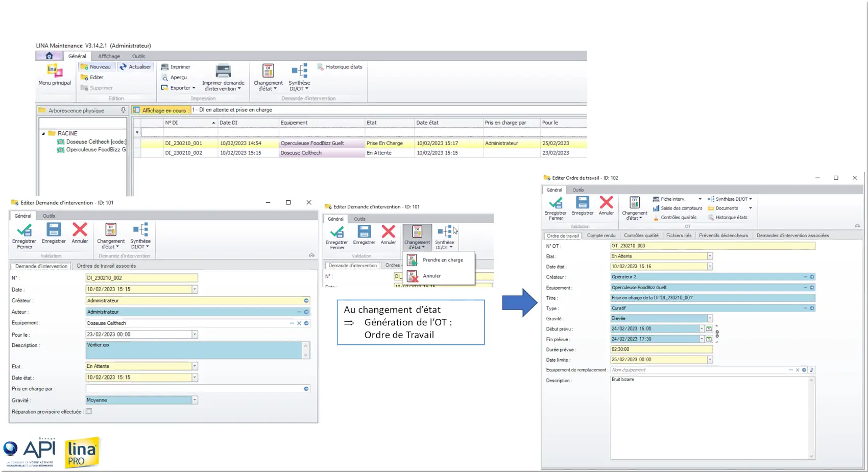This screenshot has height=472, width=868.
Task: Click Annuler in left DI editor
Action: click(80, 233)
